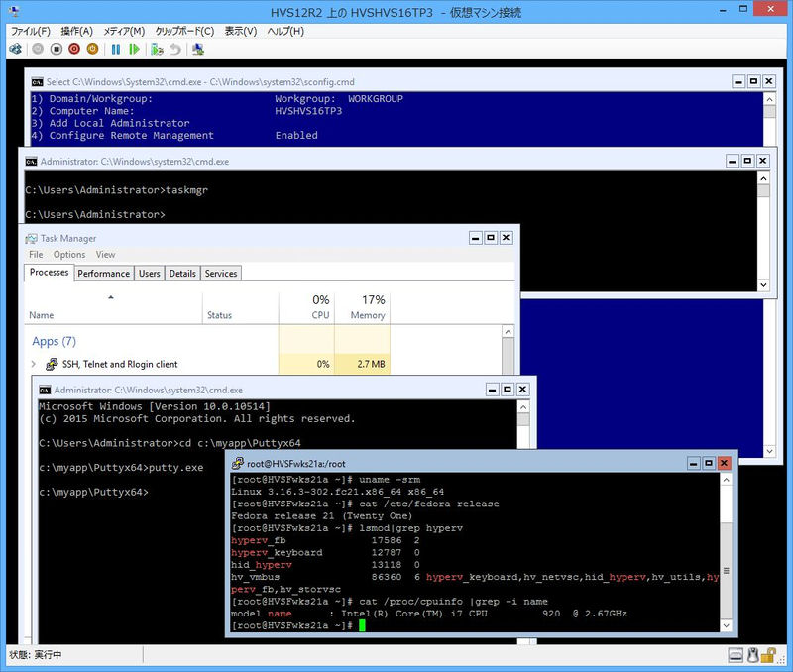The height and width of the screenshot is (672, 793).
Task: Click SSH Telnet client process icon
Action: click(52, 364)
